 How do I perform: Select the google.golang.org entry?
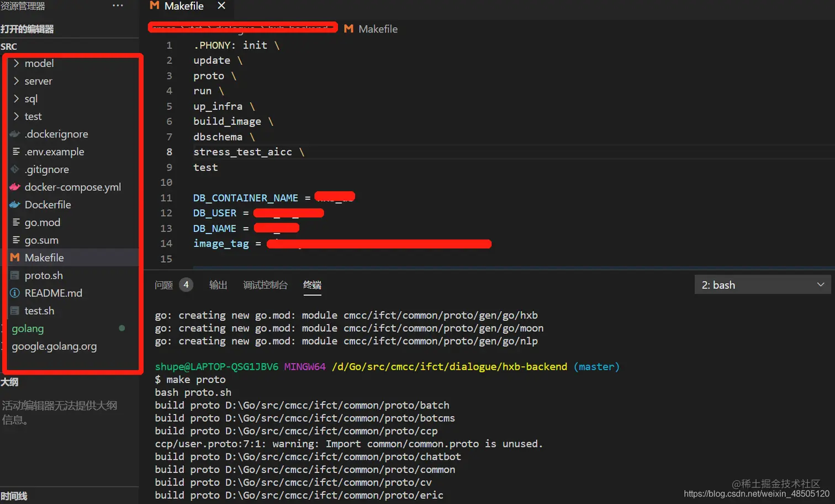click(54, 346)
